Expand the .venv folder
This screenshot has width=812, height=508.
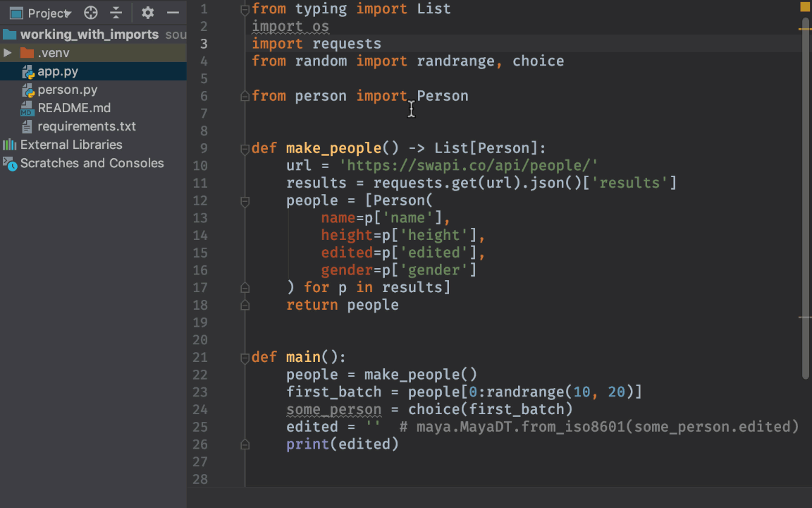pos(7,52)
